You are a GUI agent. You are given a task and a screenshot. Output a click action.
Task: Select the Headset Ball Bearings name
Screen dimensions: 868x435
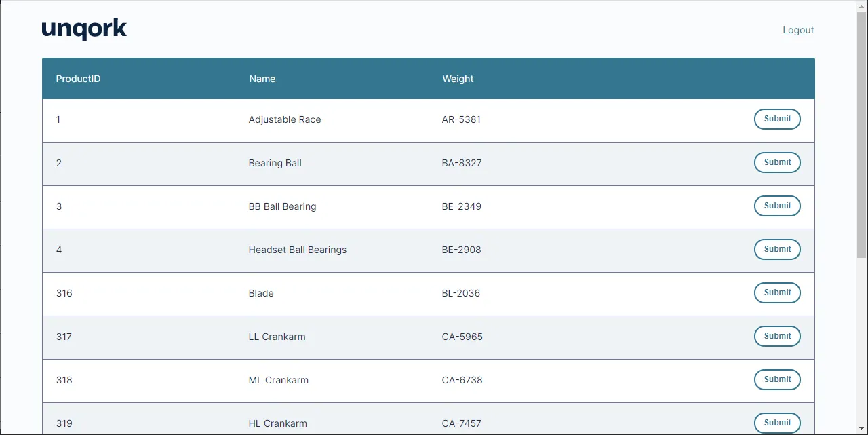pos(297,250)
